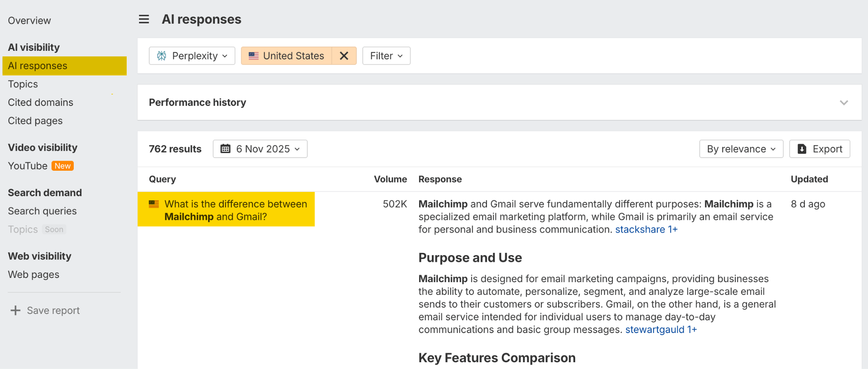Open the Perplexity platform dropdown

pos(192,56)
